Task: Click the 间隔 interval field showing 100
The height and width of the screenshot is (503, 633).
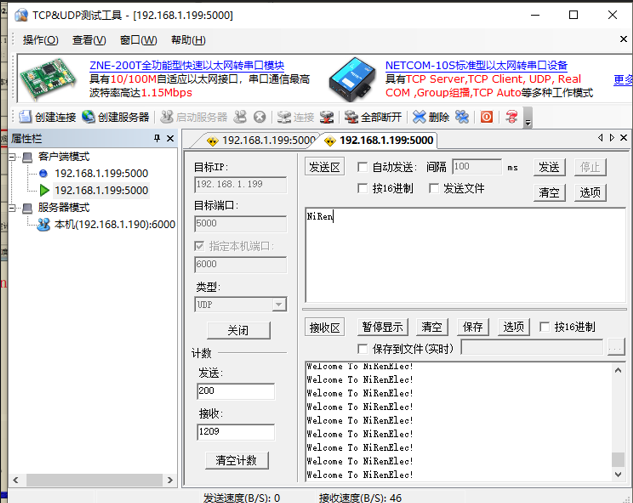Action: click(477, 167)
